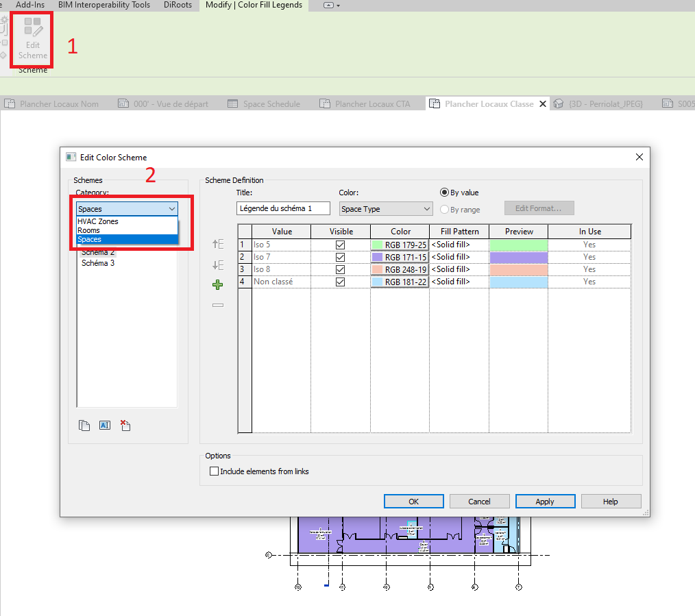This screenshot has width=695, height=616.
Task: Click the Move Rows Down icon
Action: [218, 265]
